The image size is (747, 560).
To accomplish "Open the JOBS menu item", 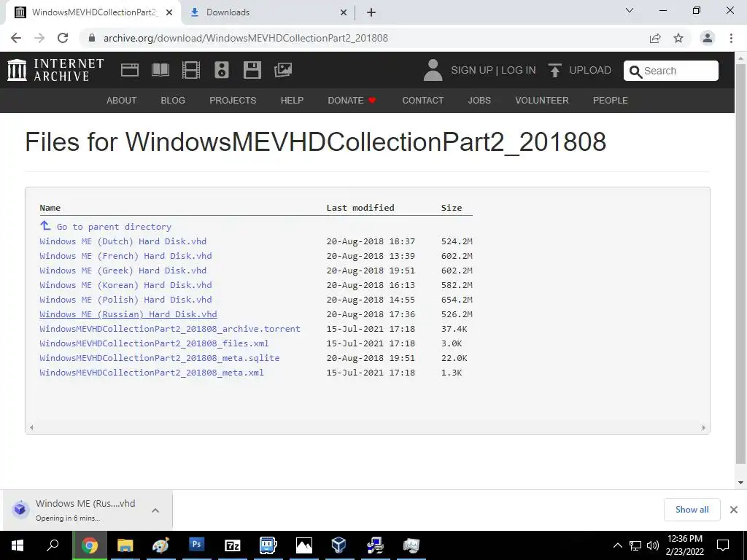I will [x=479, y=101].
